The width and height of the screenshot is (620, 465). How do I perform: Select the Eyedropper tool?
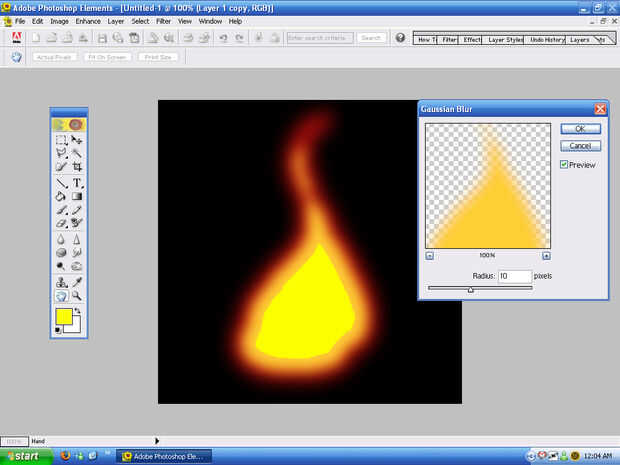point(77,282)
